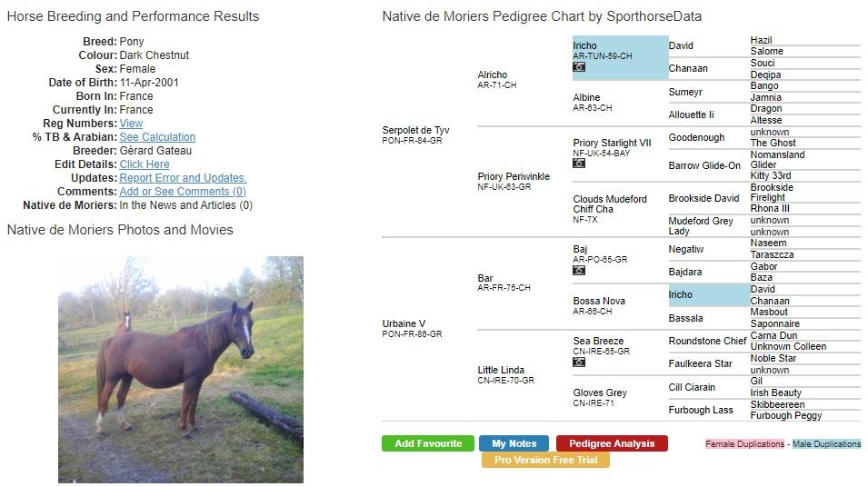Open Report Error and Updates
Viewport: 868px width, 487px height.
[183, 178]
